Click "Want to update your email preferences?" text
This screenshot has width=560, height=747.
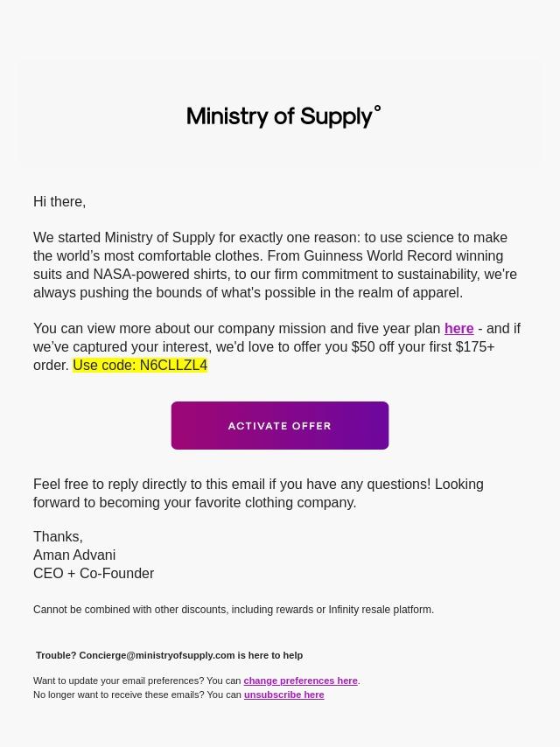pyautogui.click(x=137, y=681)
